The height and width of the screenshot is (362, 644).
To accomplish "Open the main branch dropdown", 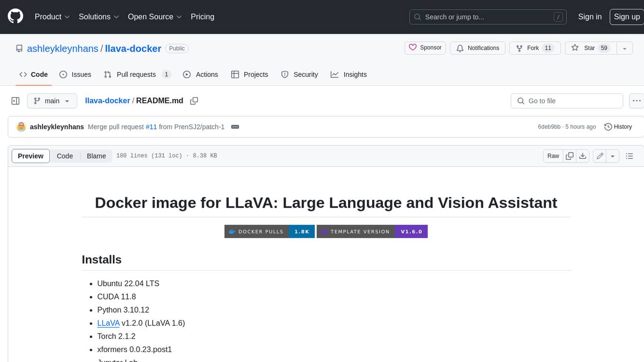I will tap(52, 101).
